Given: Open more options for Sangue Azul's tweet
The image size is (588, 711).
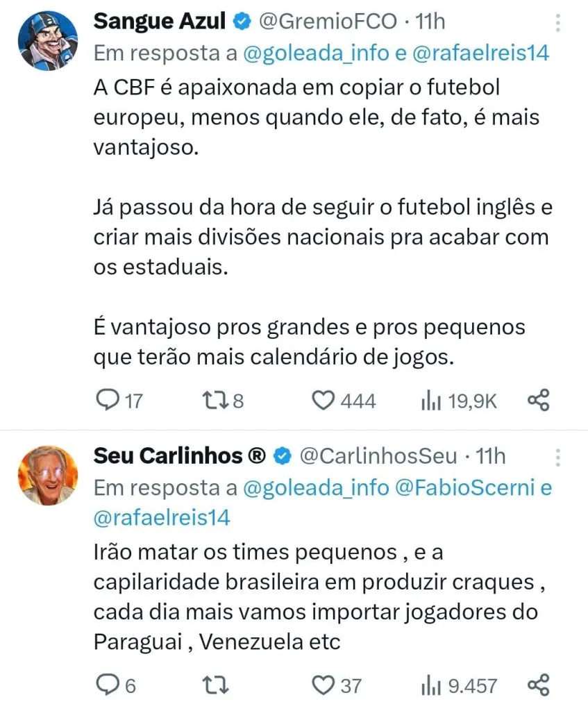Looking at the screenshot, I should (x=558, y=25).
